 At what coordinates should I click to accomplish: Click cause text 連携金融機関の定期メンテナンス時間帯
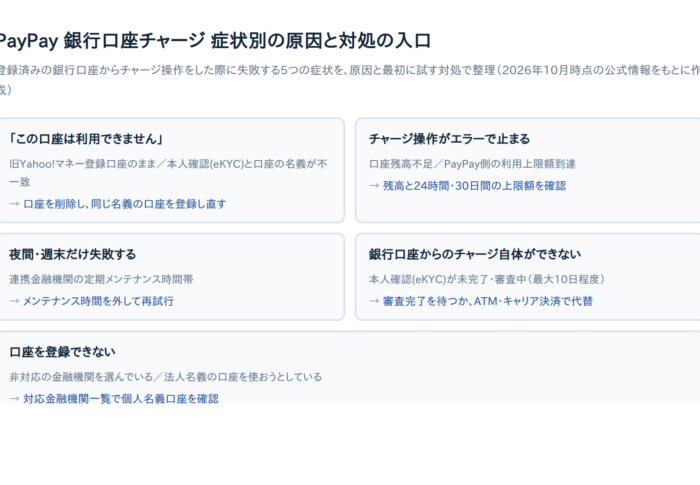point(101,279)
